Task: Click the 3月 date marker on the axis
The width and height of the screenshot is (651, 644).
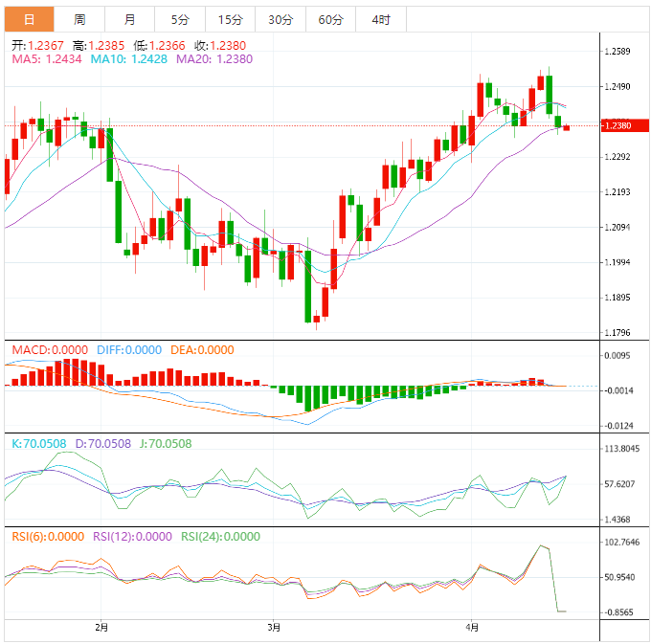Action: coord(274,628)
